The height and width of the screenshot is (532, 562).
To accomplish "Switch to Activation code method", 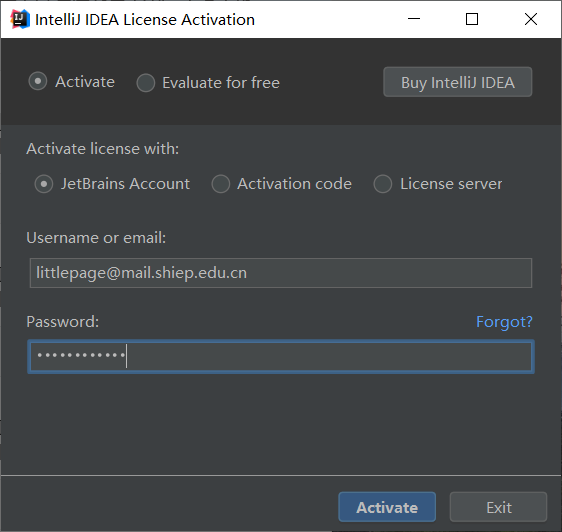I will 220,184.
